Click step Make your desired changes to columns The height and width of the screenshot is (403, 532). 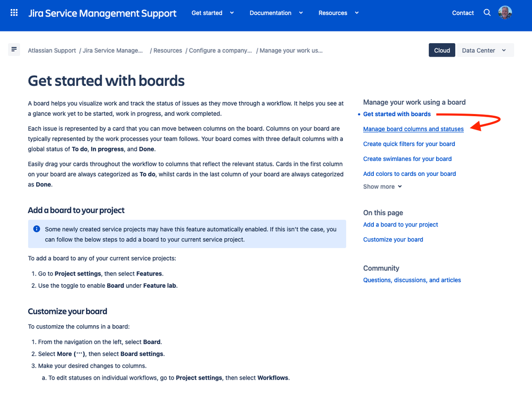pos(92,366)
